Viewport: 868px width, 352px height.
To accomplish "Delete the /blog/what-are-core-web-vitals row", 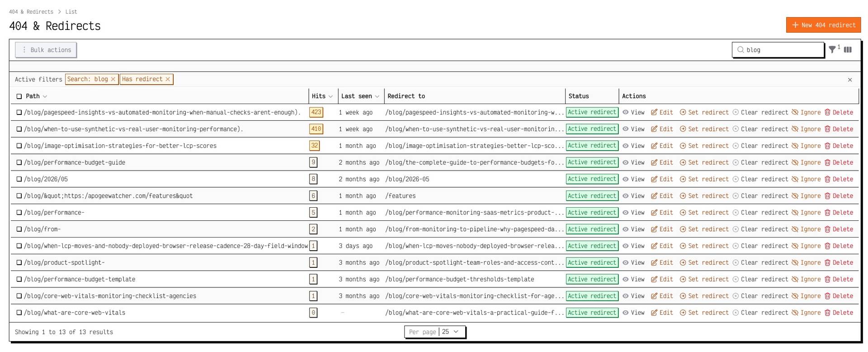I will click(x=839, y=313).
